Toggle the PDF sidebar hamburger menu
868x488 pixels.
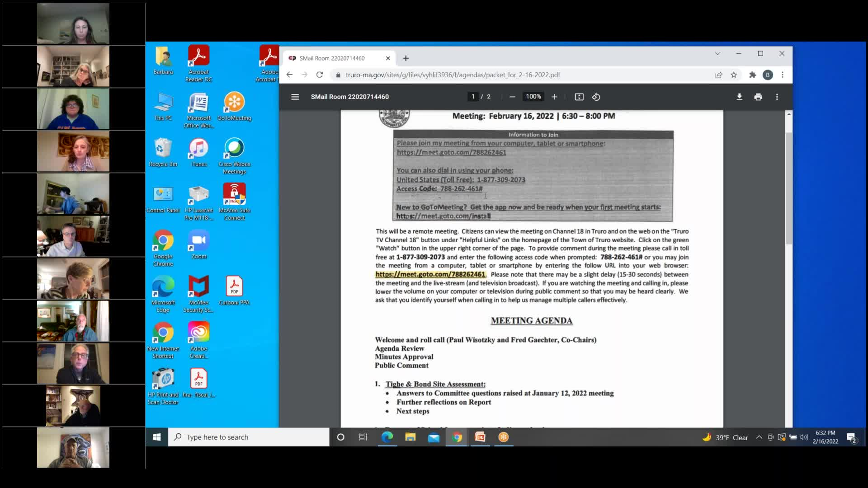click(295, 97)
